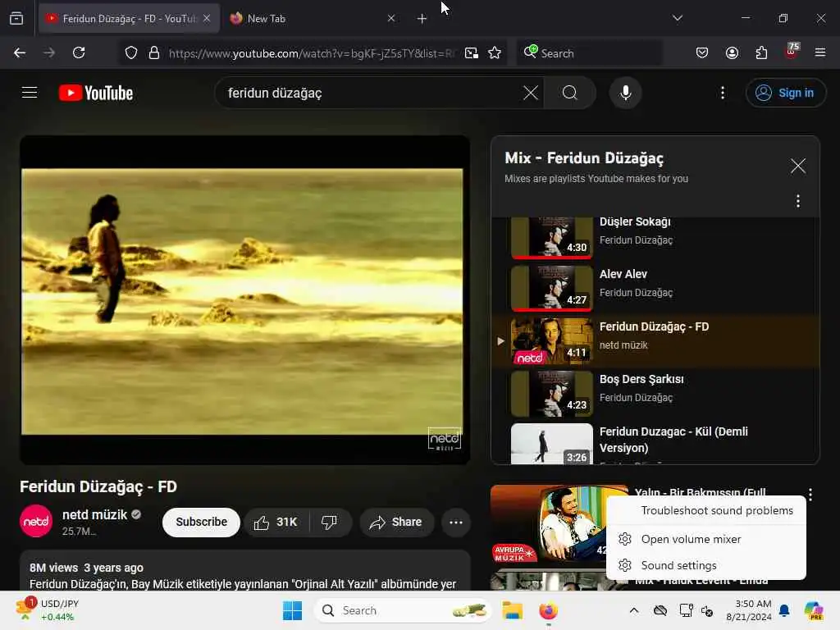Open YouTube hamburger guide menu
The image size is (840, 630).
(30, 93)
